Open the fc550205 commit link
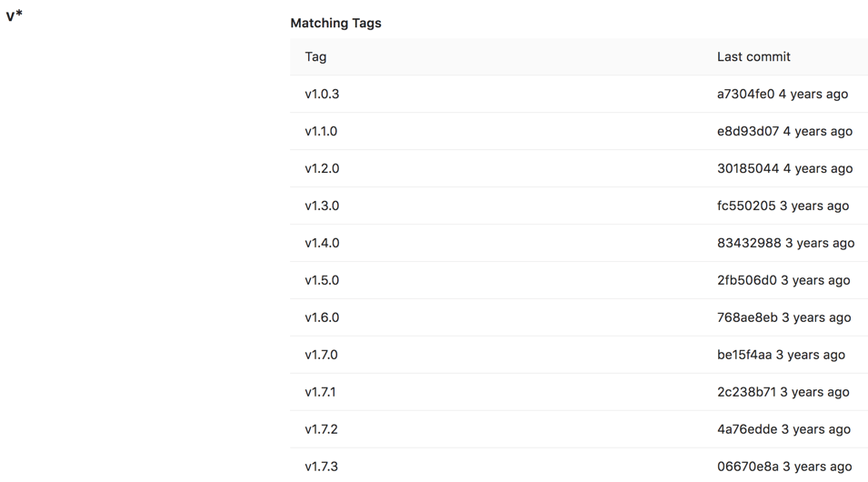The image size is (868, 482). tap(746, 206)
